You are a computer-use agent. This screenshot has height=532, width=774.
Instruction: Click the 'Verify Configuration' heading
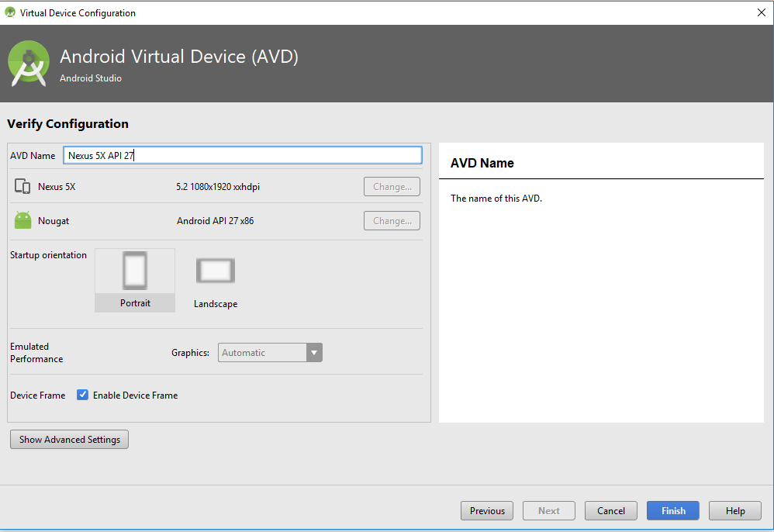[67, 123]
